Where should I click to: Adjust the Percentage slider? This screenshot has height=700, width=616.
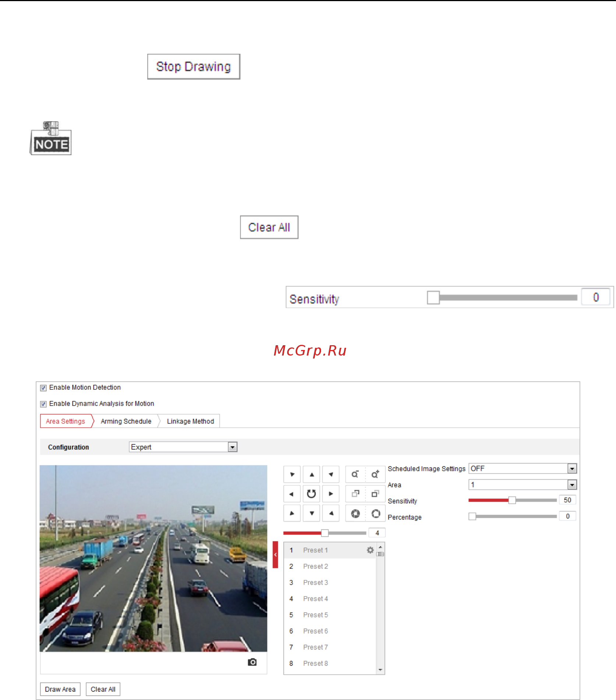[512, 517]
